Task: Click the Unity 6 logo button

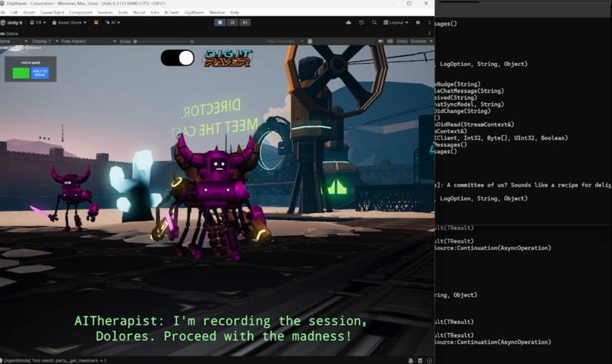Action: pos(11,23)
